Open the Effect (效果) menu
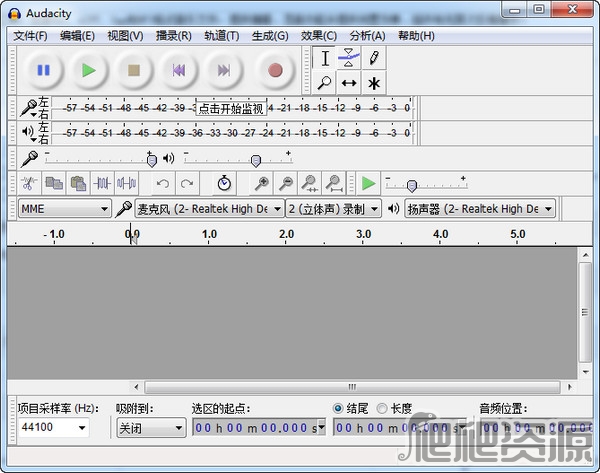This screenshot has width=600, height=473. [x=318, y=36]
